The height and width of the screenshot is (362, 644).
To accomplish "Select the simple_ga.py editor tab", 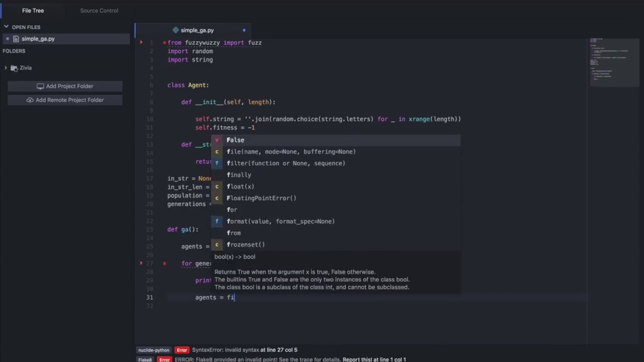I will tap(193, 30).
